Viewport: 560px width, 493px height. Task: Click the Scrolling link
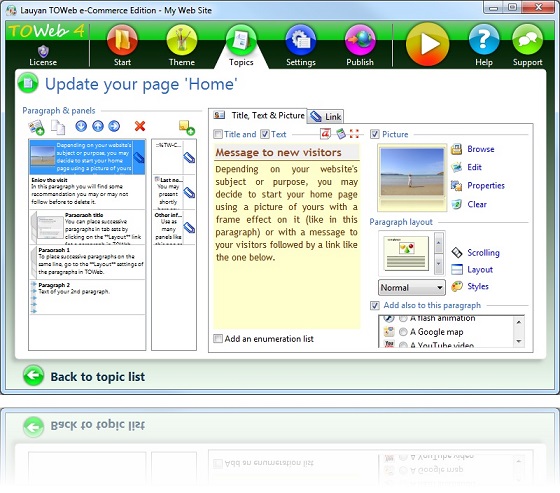[x=483, y=253]
